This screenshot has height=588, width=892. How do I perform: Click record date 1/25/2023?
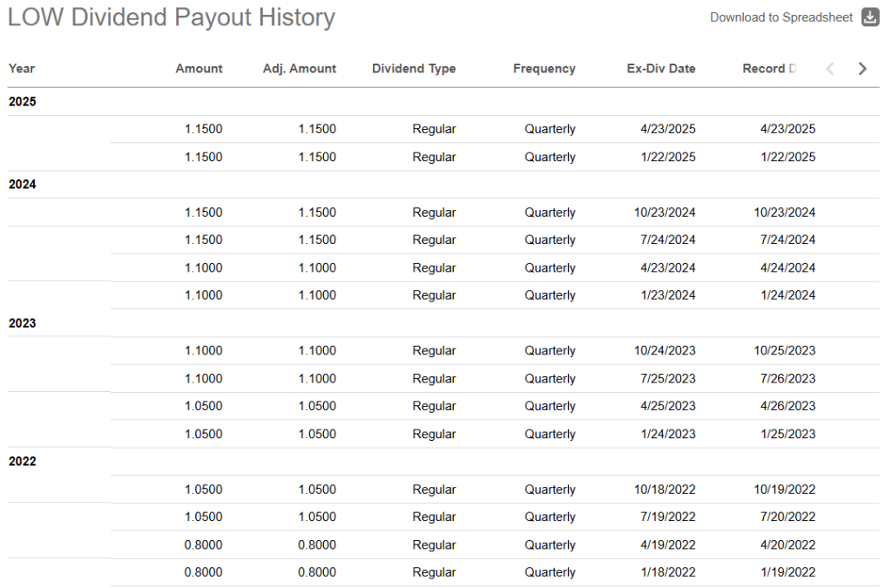787,434
